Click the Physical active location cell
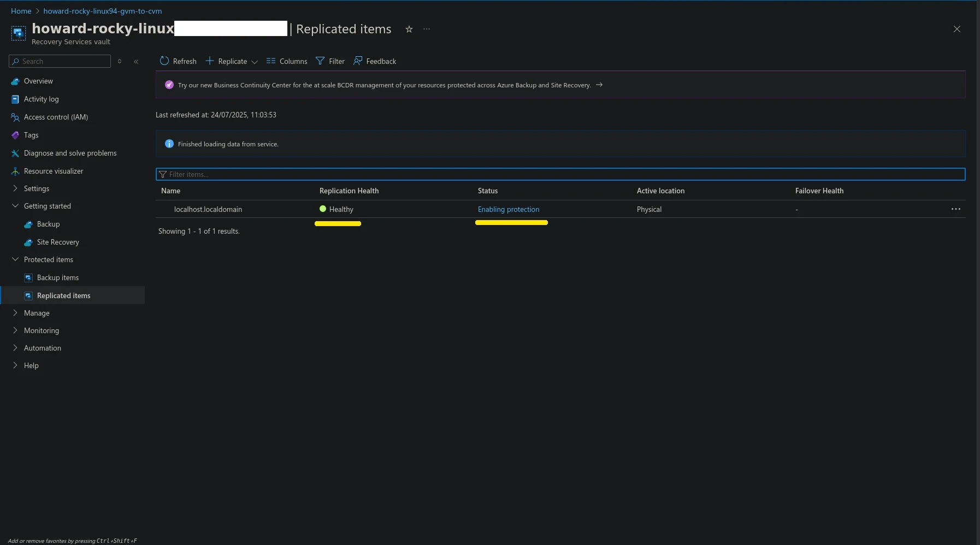The width and height of the screenshot is (980, 545). (x=649, y=209)
